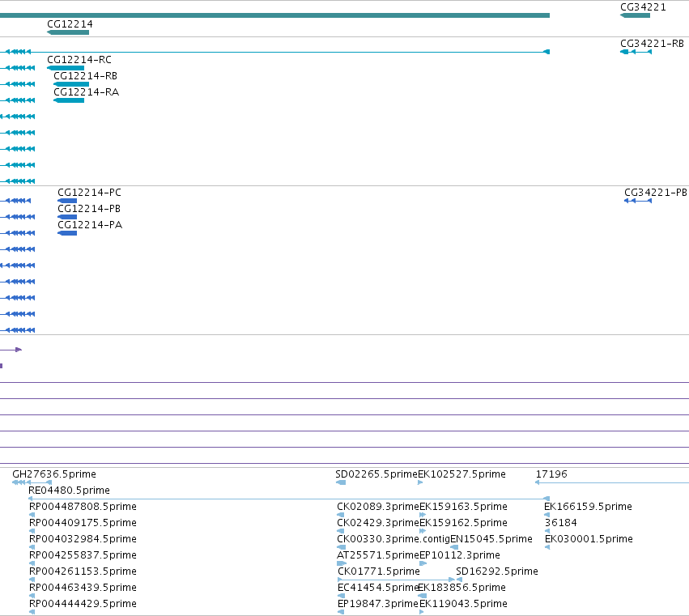
Task: Select EST CK02089.3prime
Action: (x=341, y=515)
